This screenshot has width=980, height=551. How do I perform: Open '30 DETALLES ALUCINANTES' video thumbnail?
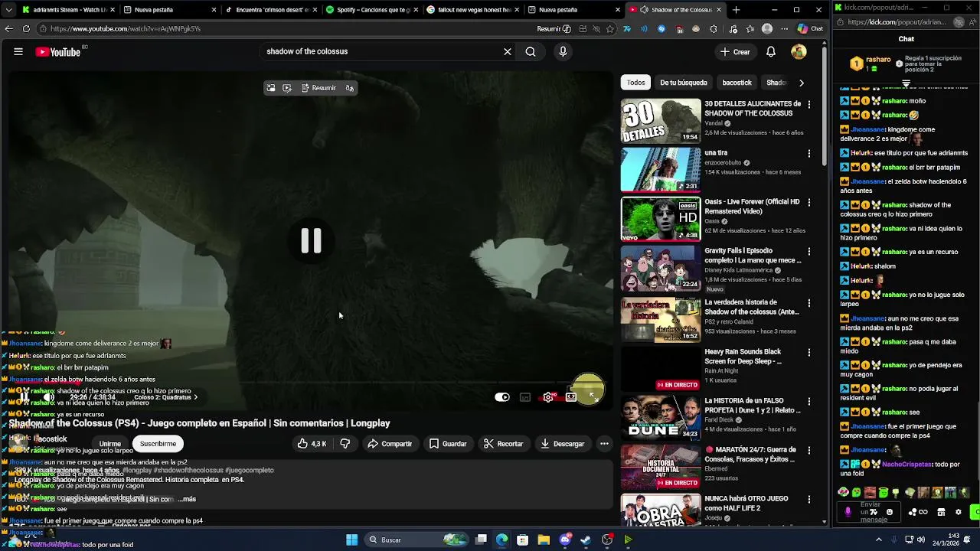(661, 120)
